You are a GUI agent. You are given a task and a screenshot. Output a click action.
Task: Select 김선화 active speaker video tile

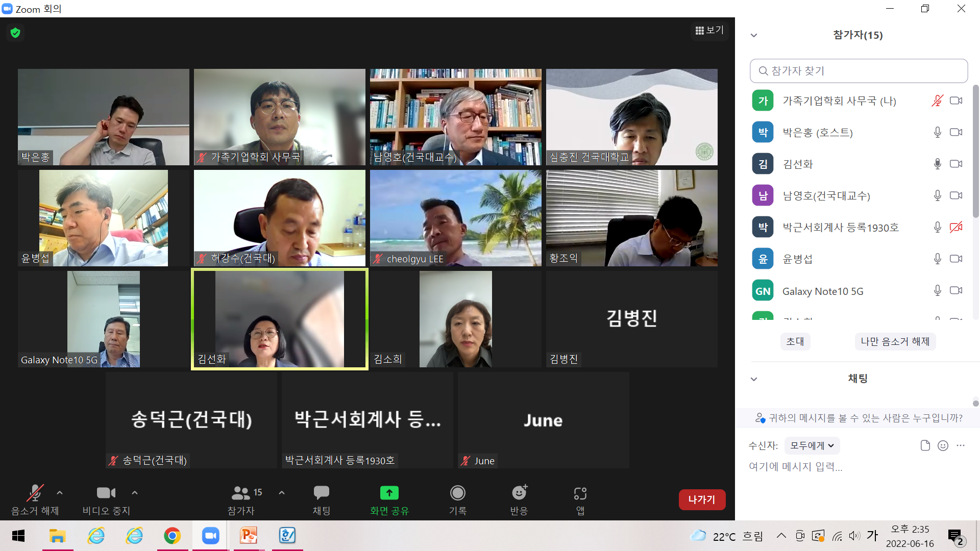pos(280,319)
